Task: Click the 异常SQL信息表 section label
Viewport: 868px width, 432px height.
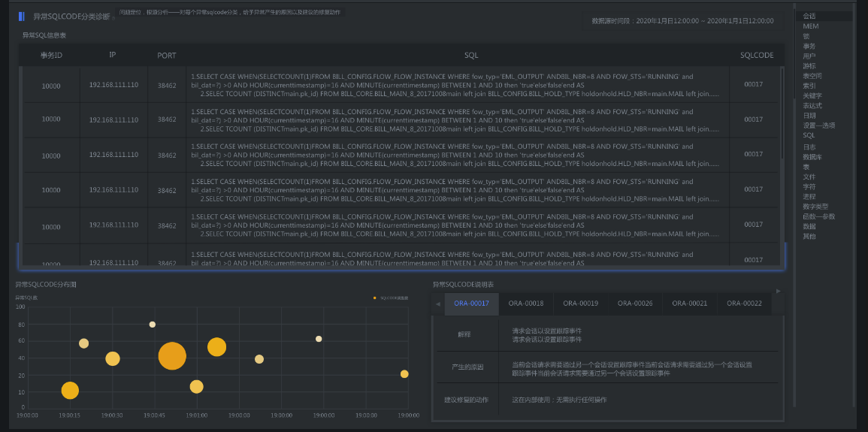Action: (44, 35)
